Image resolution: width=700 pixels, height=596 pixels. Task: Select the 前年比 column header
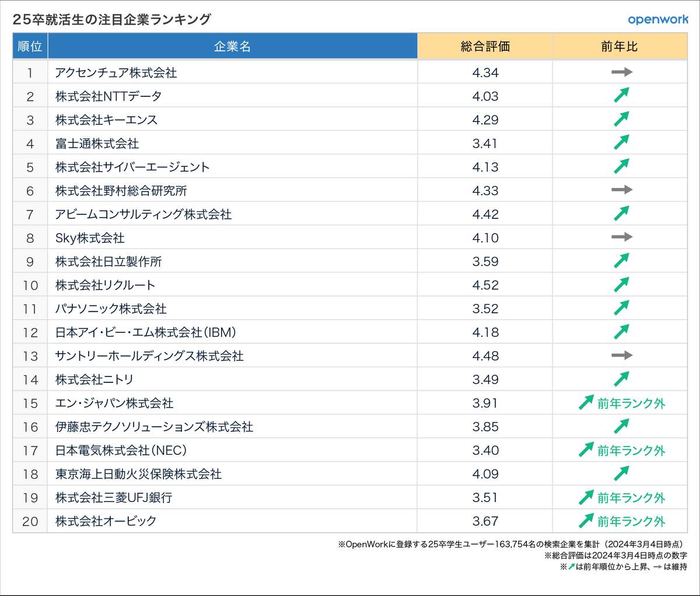(619, 47)
